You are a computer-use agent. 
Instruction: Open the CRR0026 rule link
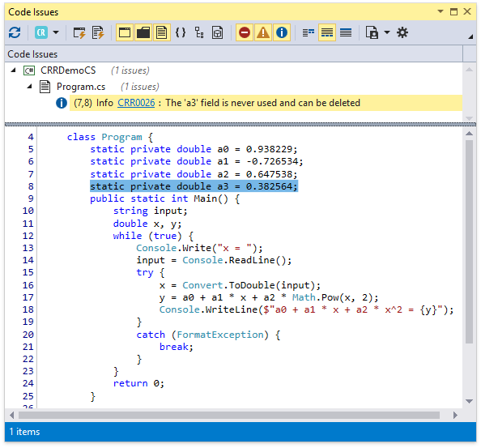point(136,103)
